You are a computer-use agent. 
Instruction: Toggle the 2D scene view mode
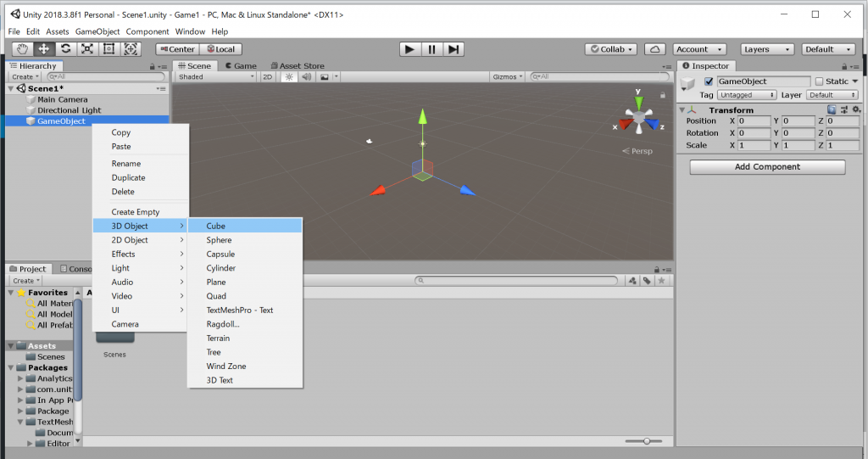pos(267,76)
